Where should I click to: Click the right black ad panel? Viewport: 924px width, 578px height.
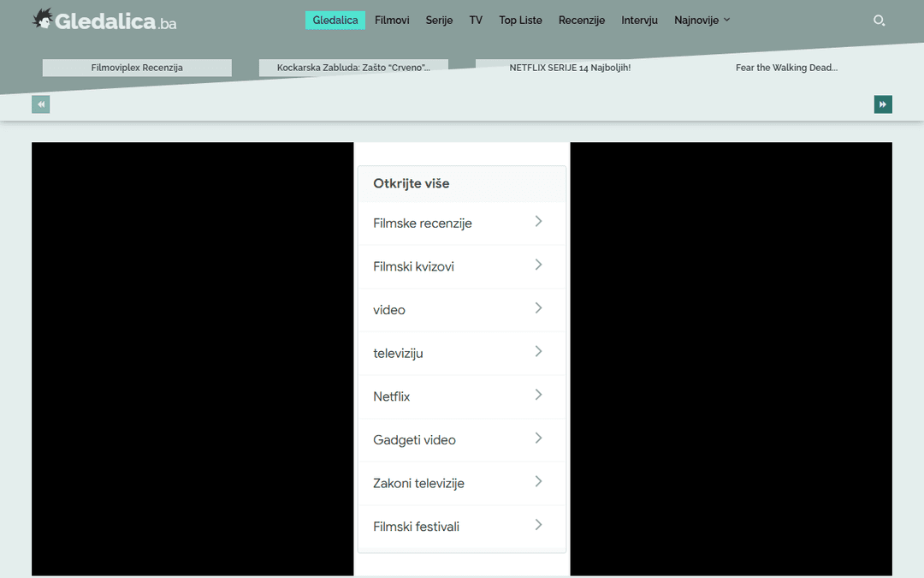tap(731, 359)
